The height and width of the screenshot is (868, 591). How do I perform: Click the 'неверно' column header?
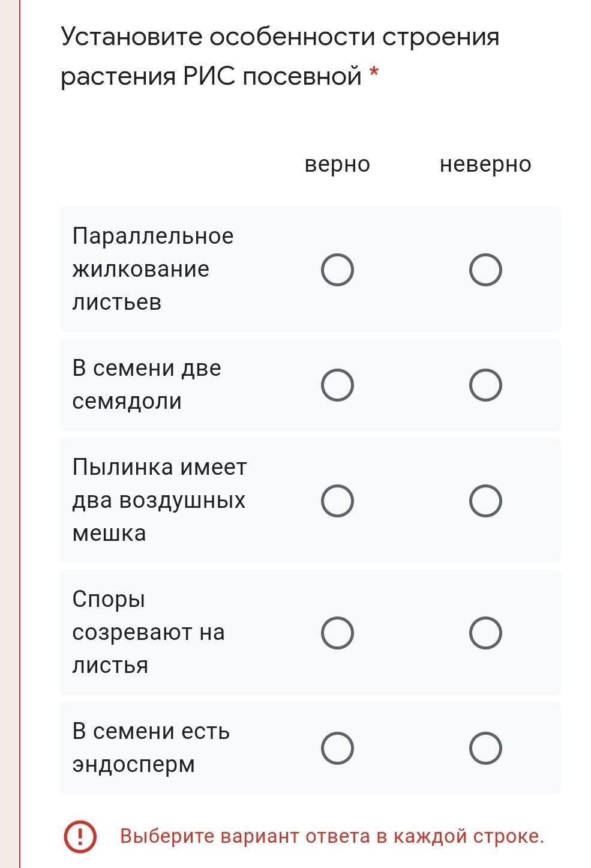coord(485,164)
